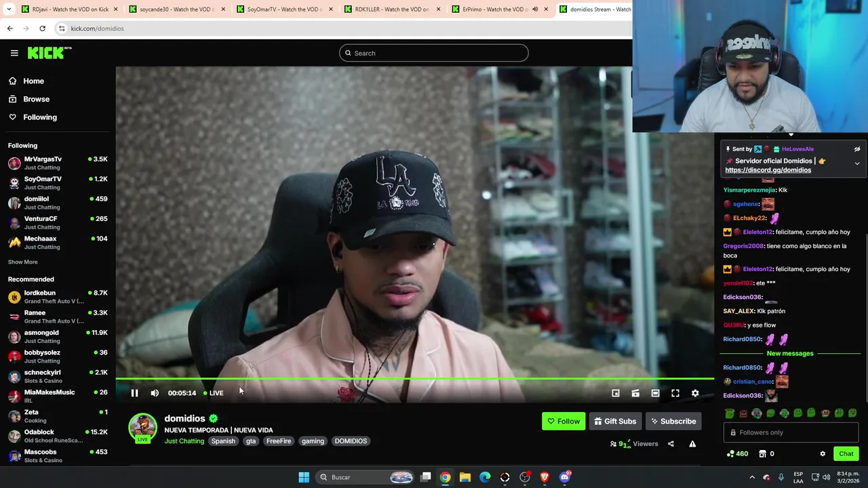
Task: Unpin message with pin-off icon
Action: coord(857,149)
